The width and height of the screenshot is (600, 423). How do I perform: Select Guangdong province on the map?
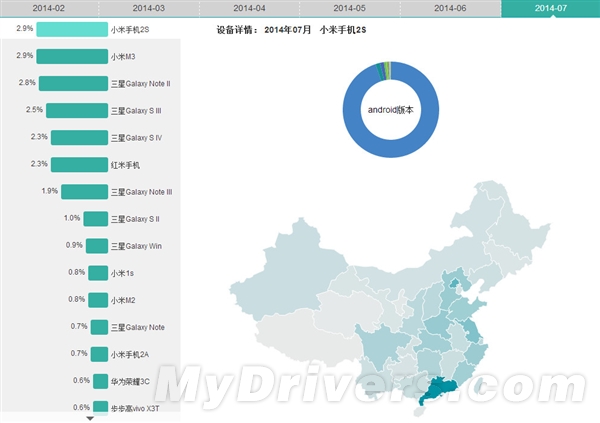[x=440, y=387]
